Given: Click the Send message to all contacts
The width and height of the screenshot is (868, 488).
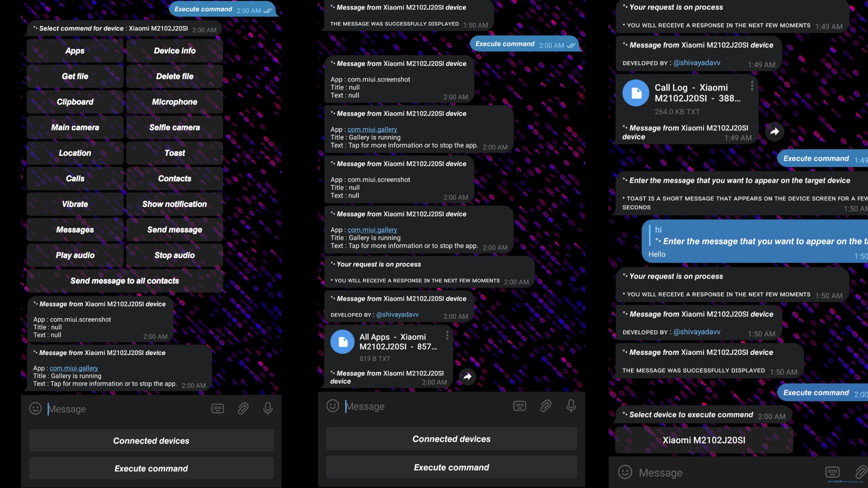Looking at the screenshot, I should (125, 281).
